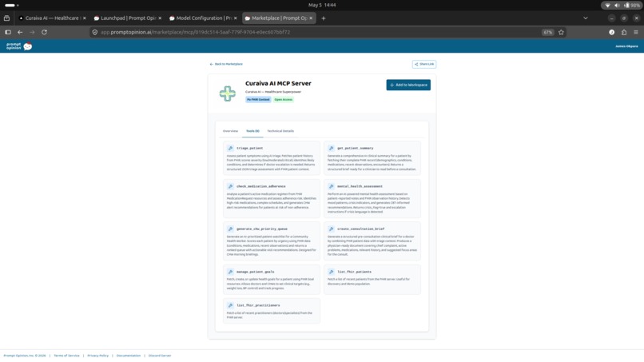This screenshot has height=362, width=644.
Task: Click the mental_health_assessment wrench icon
Action: [x=331, y=186]
